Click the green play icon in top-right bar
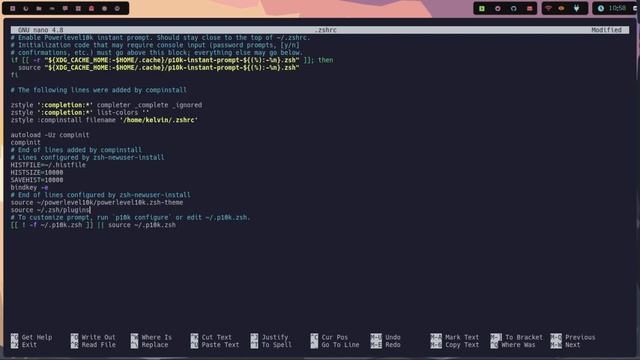 tap(482, 8)
